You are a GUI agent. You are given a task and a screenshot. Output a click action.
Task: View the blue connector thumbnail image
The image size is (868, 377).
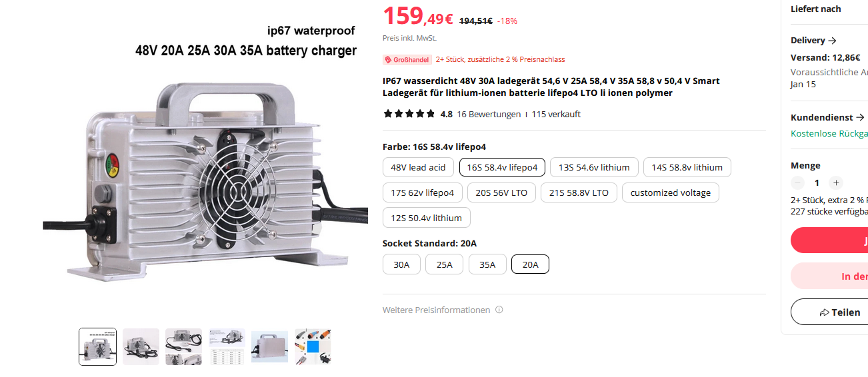[x=313, y=346]
